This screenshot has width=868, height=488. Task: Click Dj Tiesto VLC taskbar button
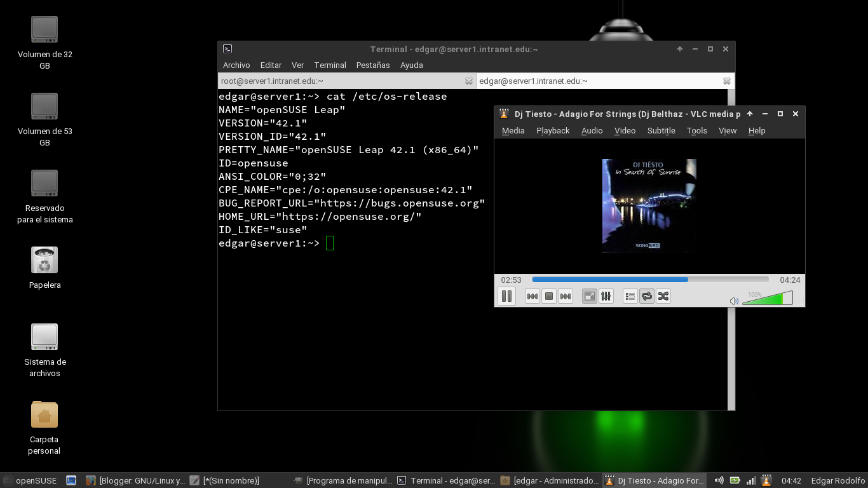point(653,481)
